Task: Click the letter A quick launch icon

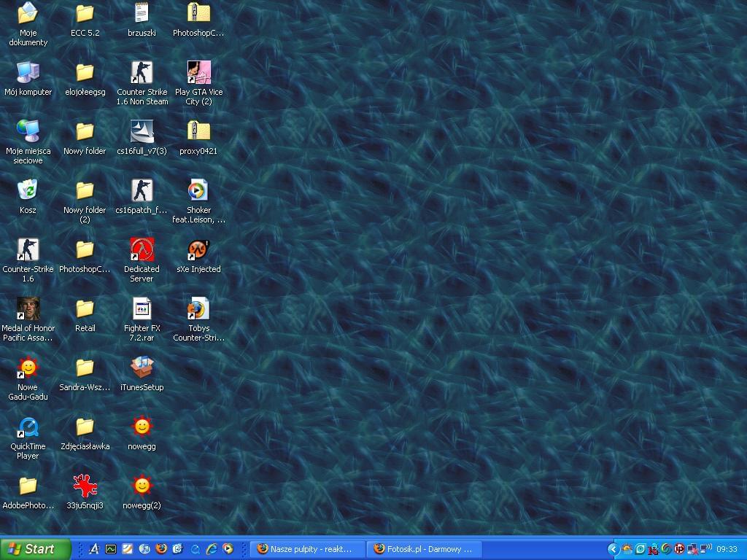Action: 94,549
